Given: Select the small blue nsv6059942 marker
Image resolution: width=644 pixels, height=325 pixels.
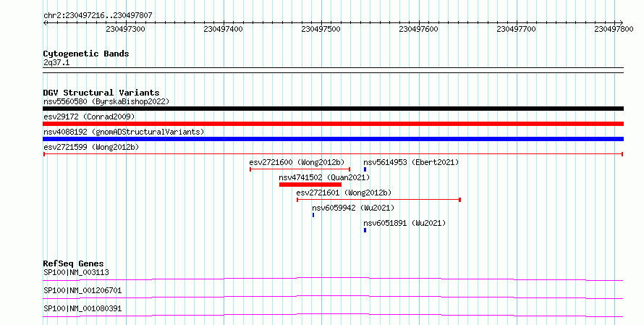Looking at the screenshot, I should [x=313, y=215].
